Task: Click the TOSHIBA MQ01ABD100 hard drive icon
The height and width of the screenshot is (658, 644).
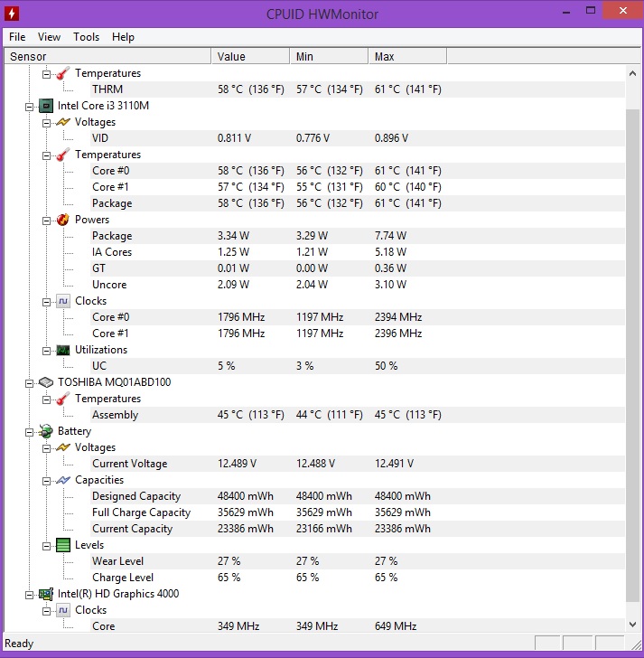Action: click(46, 382)
